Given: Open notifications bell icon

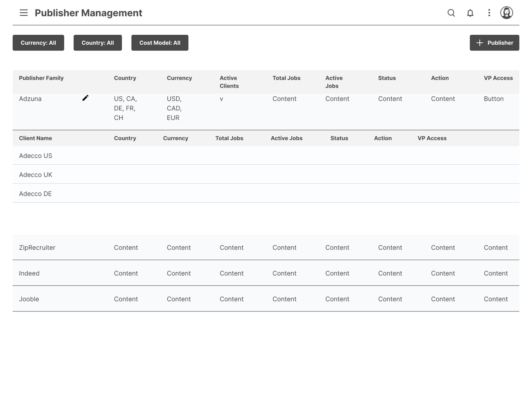Looking at the screenshot, I should (470, 13).
